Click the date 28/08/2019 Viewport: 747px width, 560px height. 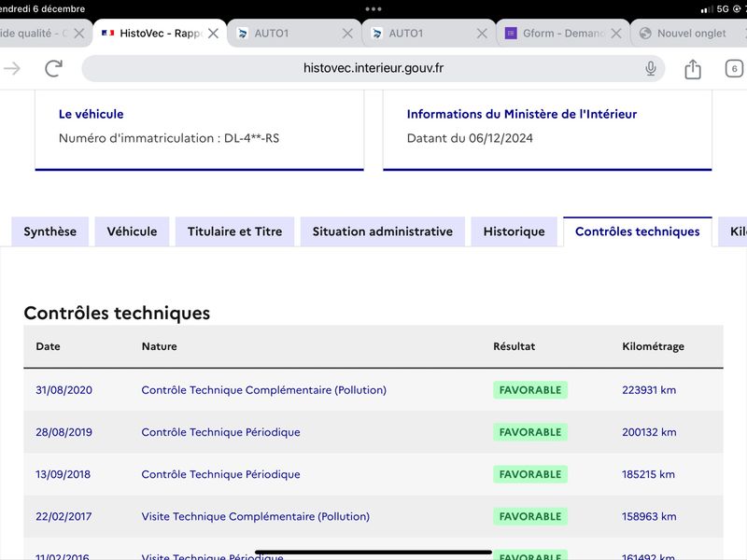coord(63,432)
